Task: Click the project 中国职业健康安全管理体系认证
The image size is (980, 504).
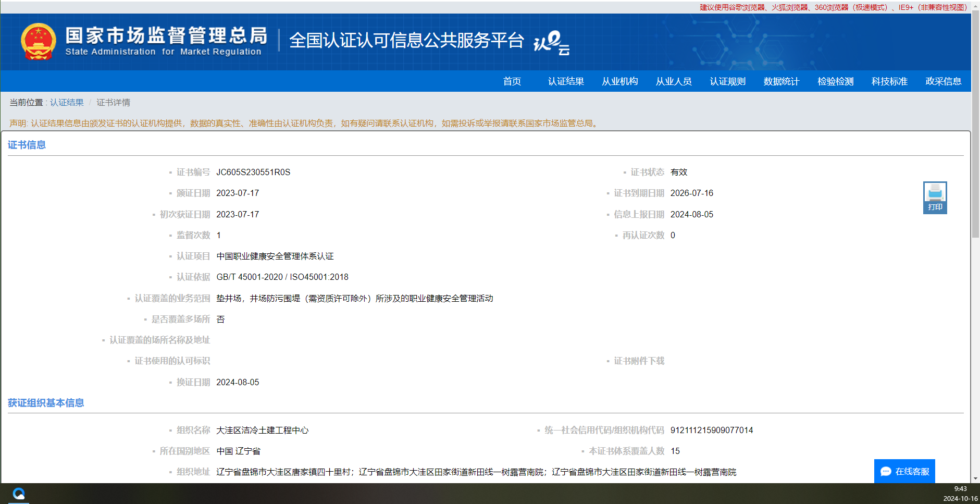Action: 275,256
